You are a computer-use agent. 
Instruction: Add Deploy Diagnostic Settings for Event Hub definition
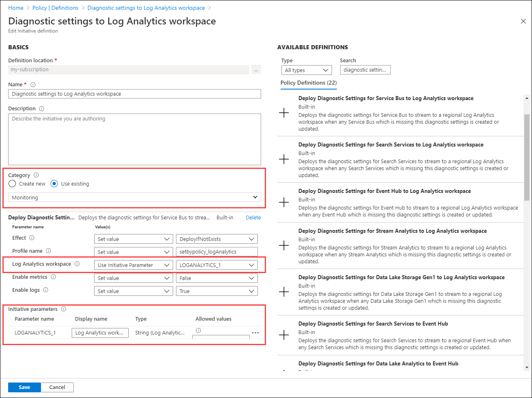click(x=284, y=202)
